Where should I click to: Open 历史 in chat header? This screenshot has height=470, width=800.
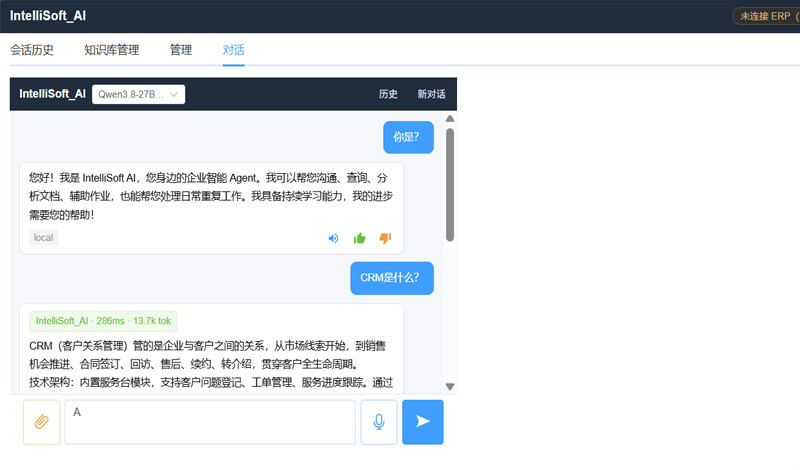388,94
